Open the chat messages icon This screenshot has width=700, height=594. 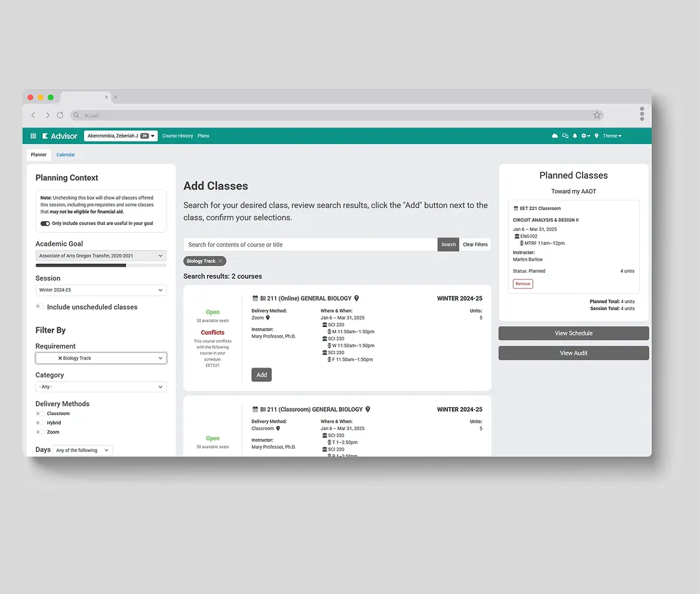(x=565, y=136)
